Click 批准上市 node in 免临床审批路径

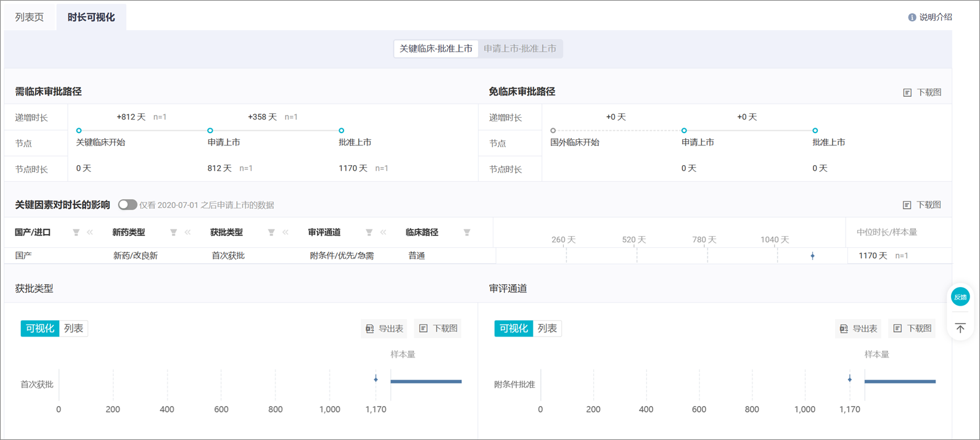(815, 131)
